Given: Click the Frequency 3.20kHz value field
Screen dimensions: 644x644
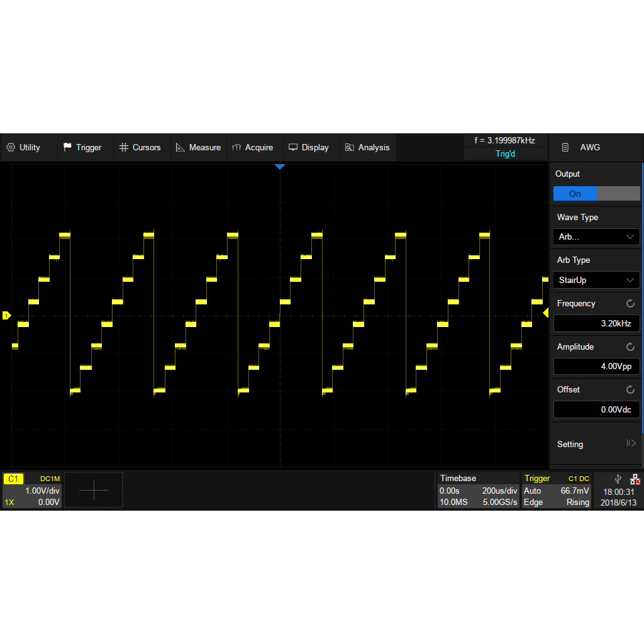Looking at the screenshot, I should (x=596, y=324).
